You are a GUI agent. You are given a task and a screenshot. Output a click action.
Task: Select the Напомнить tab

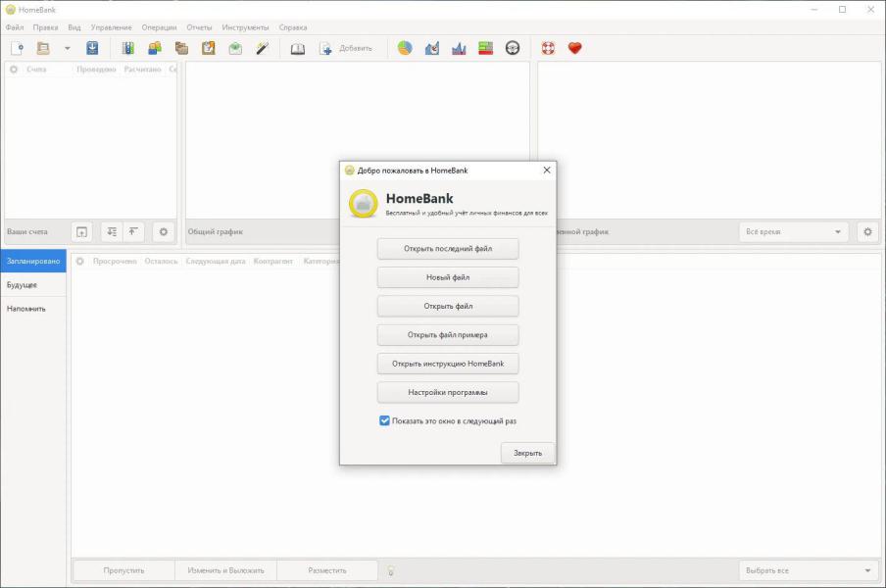coord(33,309)
